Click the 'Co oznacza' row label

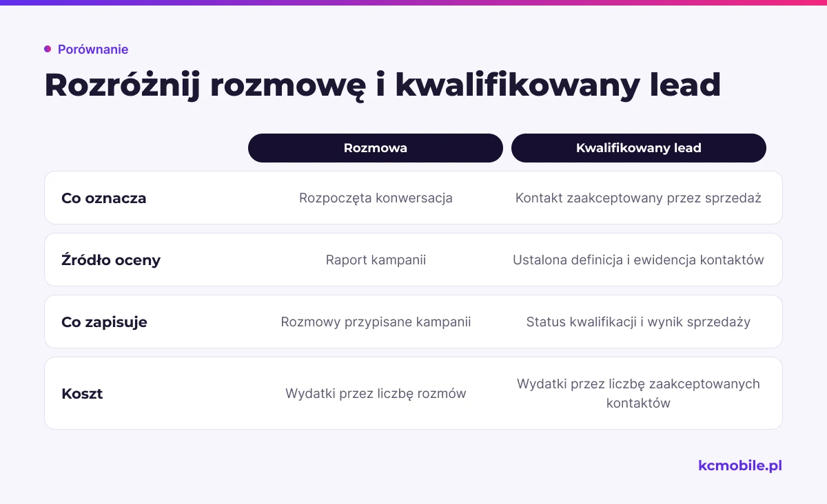[104, 198]
